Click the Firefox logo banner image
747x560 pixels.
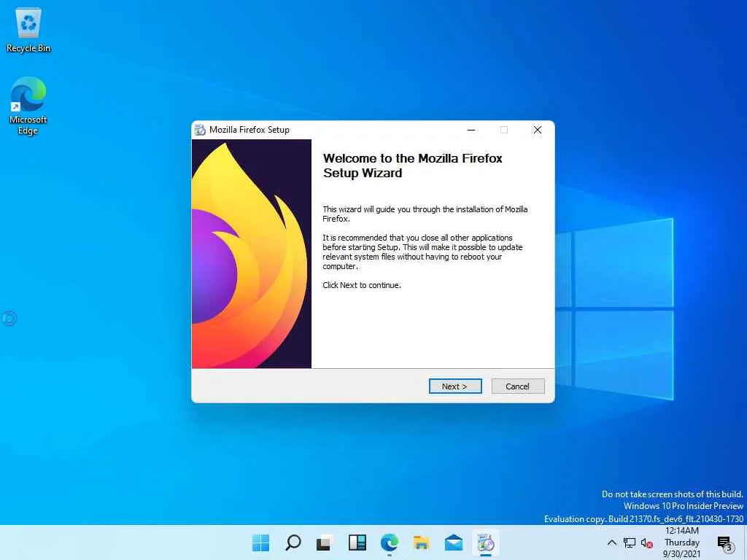point(252,253)
